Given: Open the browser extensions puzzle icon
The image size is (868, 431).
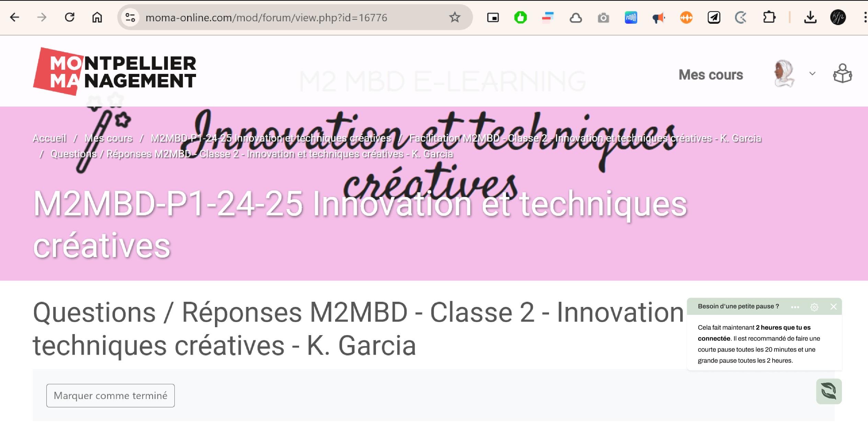Looking at the screenshot, I should pyautogui.click(x=769, y=17).
